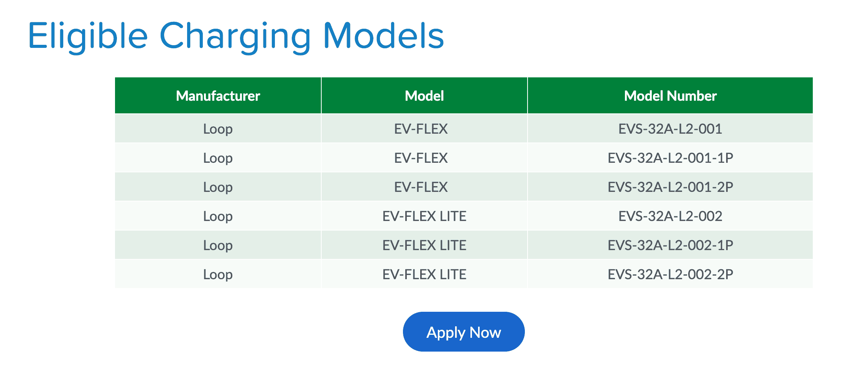Select model number EVS-32A-L2-002-2P cell
The image size is (868, 383).
[670, 274]
